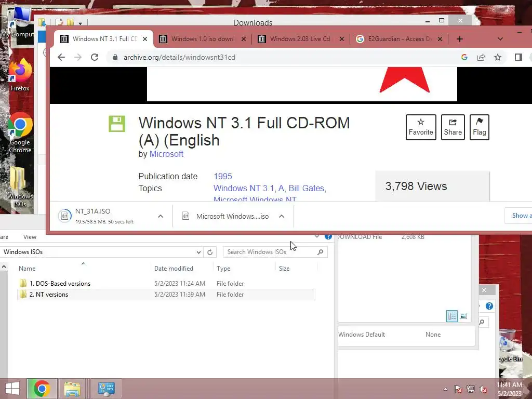Click the network tray icon
This screenshot has height=399, width=532.
(x=471, y=390)
